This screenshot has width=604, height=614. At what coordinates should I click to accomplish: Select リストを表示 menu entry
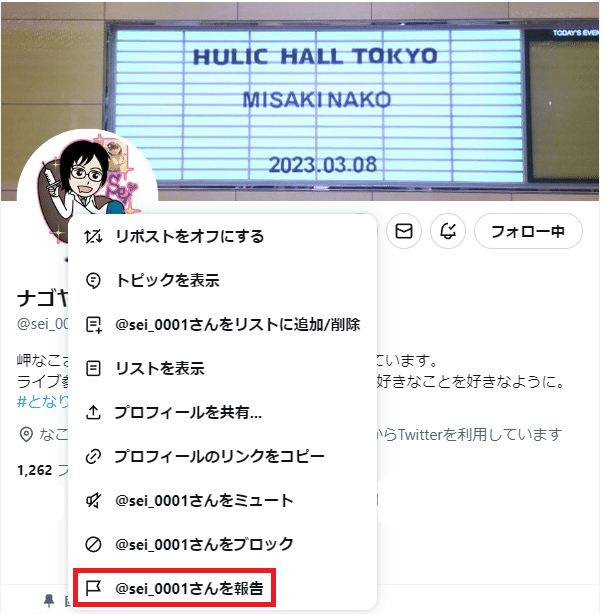(222, 368)
